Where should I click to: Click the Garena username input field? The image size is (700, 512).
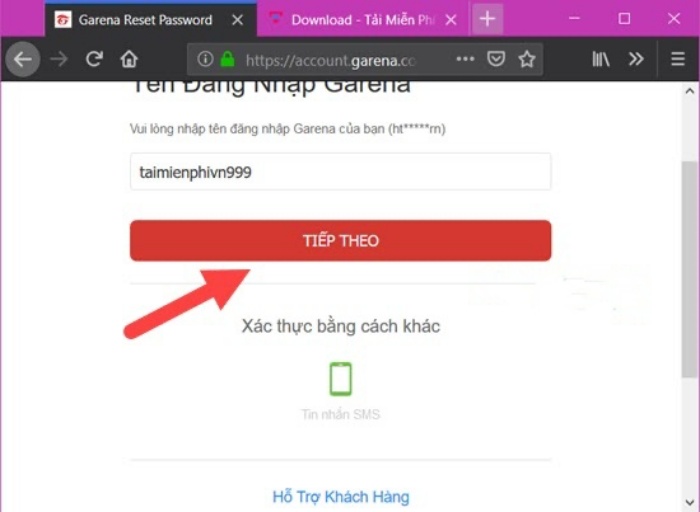click(341, 172)
